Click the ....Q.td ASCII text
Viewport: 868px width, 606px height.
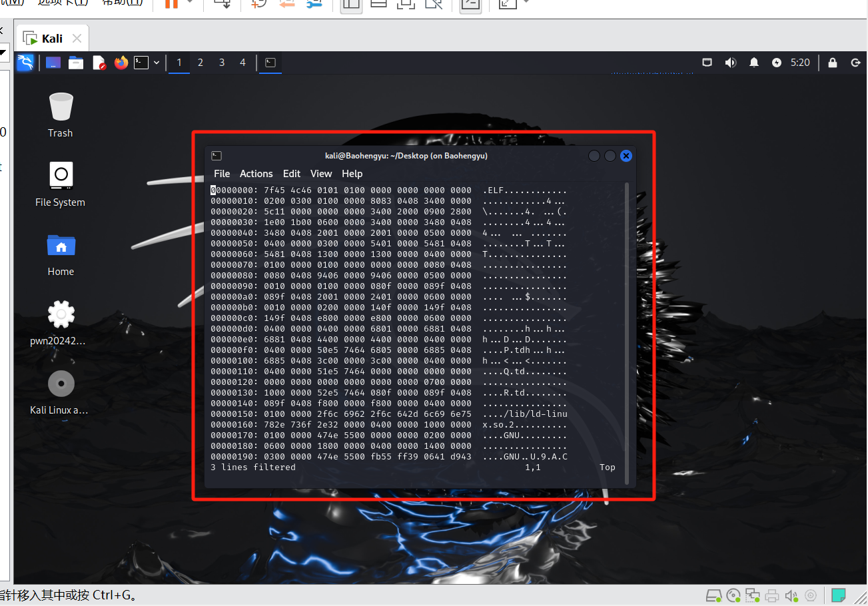tap(504, 372)
